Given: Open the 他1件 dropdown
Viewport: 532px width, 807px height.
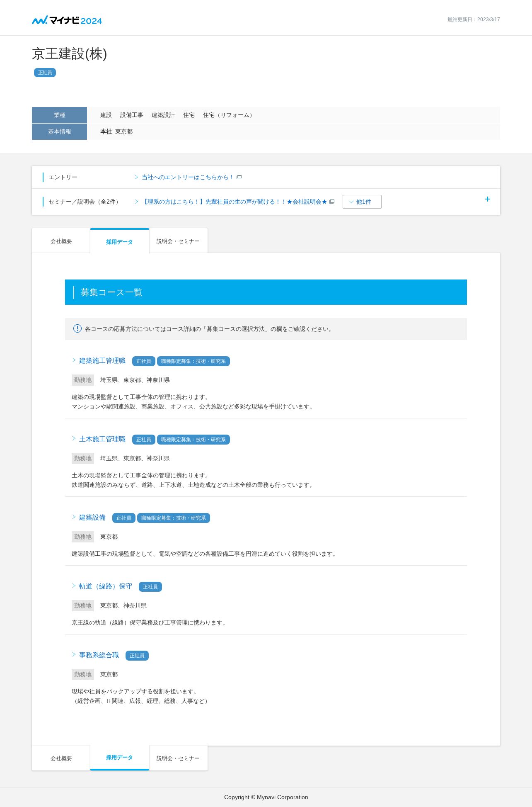Looking at the screenshot, I should [x=362, y=202].
